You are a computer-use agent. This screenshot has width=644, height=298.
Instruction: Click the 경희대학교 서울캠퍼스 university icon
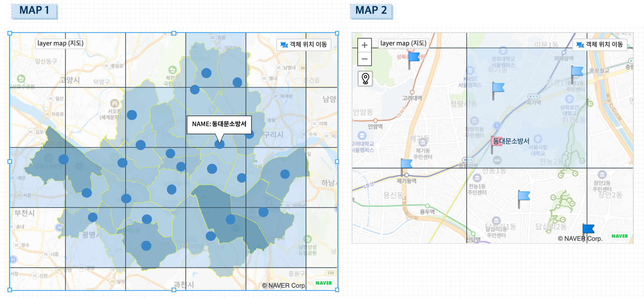(503, 51)
